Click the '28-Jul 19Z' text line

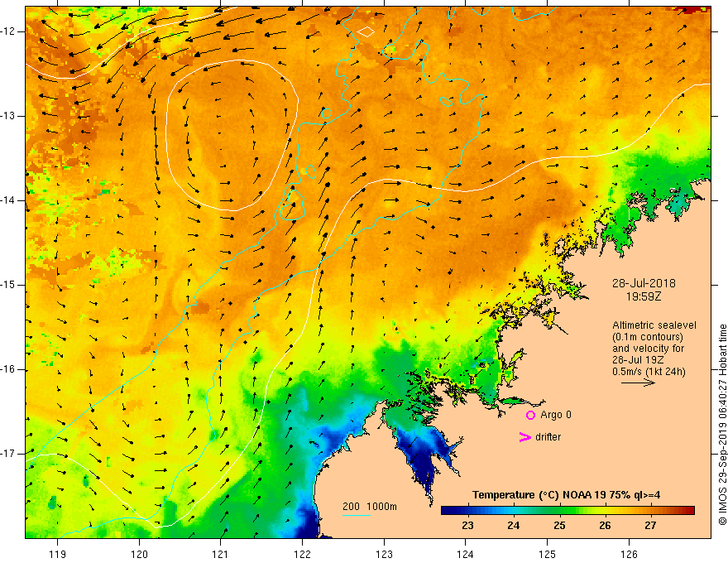[x=638, y=360]
